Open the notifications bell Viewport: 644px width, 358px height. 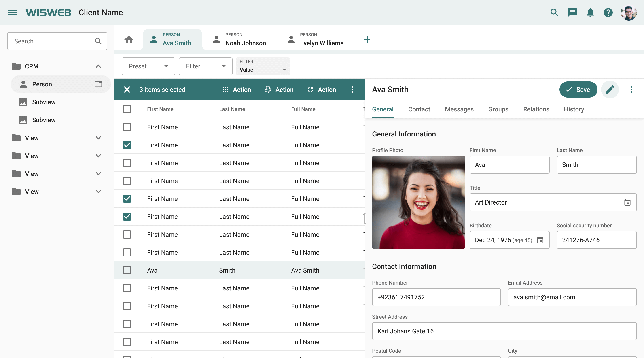(590, 12)
